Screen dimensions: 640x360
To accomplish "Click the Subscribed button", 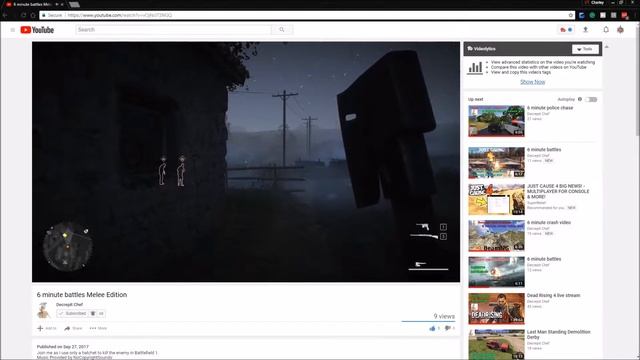I will [73, 313].
